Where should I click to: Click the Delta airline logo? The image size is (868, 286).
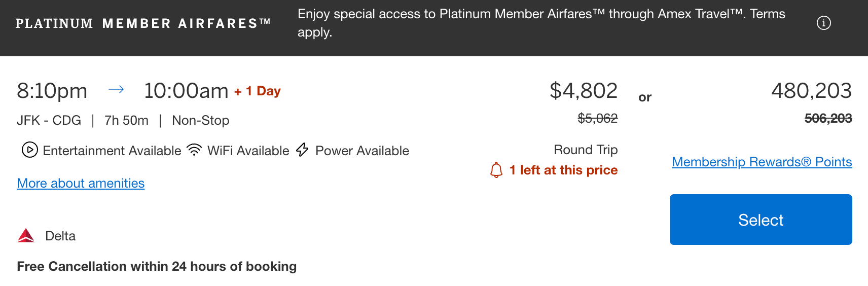[26, 236]
